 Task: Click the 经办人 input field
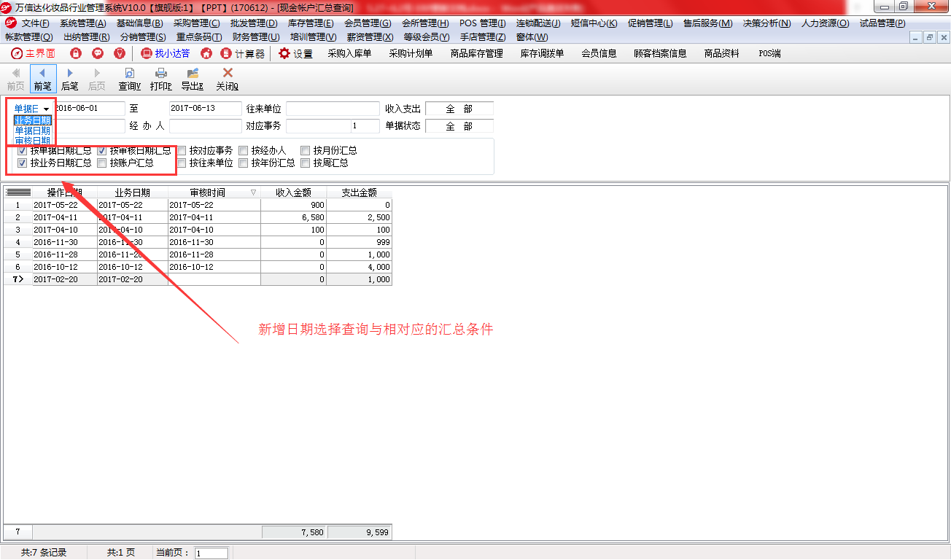point(205,126)
